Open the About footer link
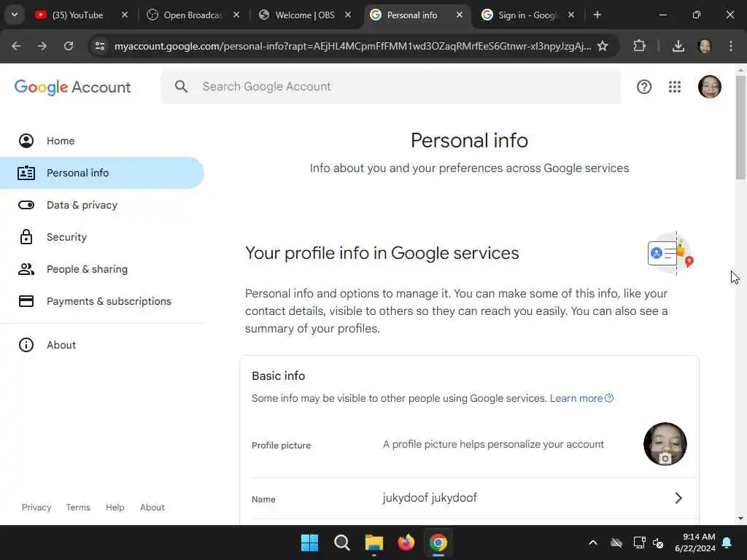The height and width of the screenshot is (560, 747). click(x=152, y=507)
